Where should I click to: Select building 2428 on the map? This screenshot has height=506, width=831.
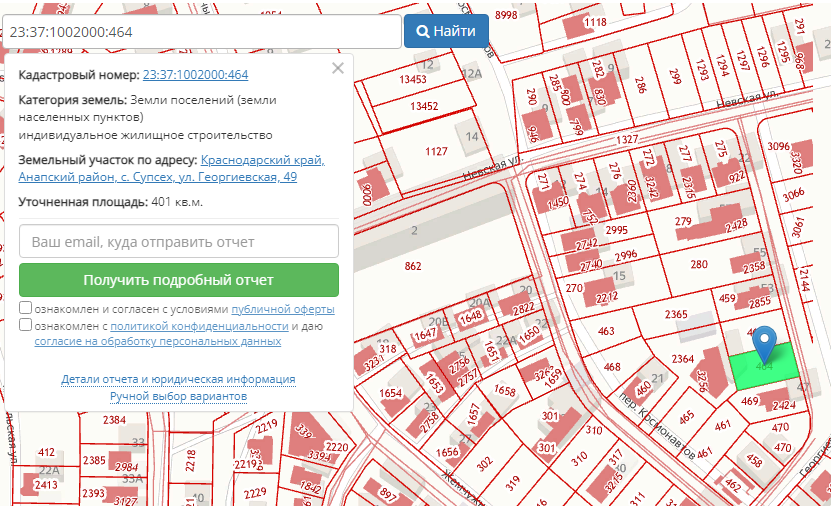pos(736,226)
